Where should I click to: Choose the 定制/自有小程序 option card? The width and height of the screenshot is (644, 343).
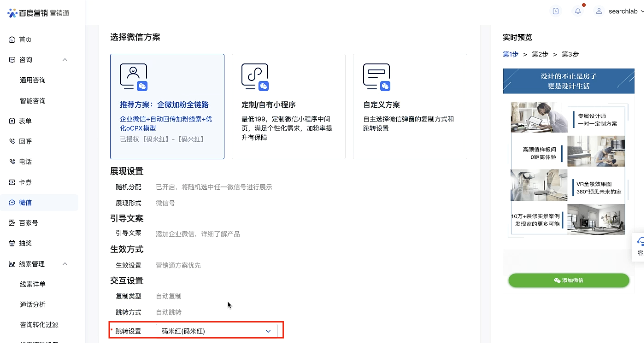coord(289,107)
